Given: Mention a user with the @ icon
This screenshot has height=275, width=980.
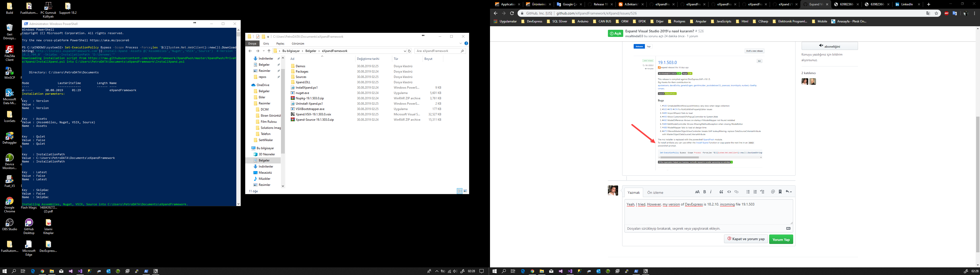Looking at the screenshot, I should pos(773,192).
